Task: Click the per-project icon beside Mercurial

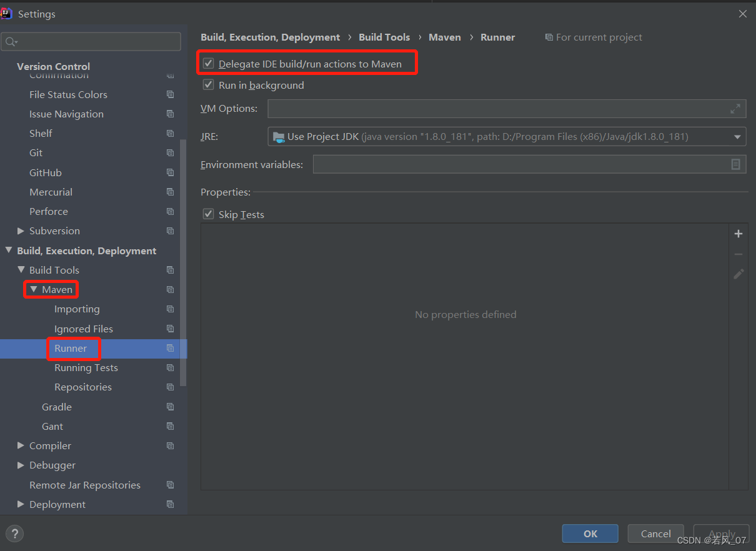Action: point(170,192)
